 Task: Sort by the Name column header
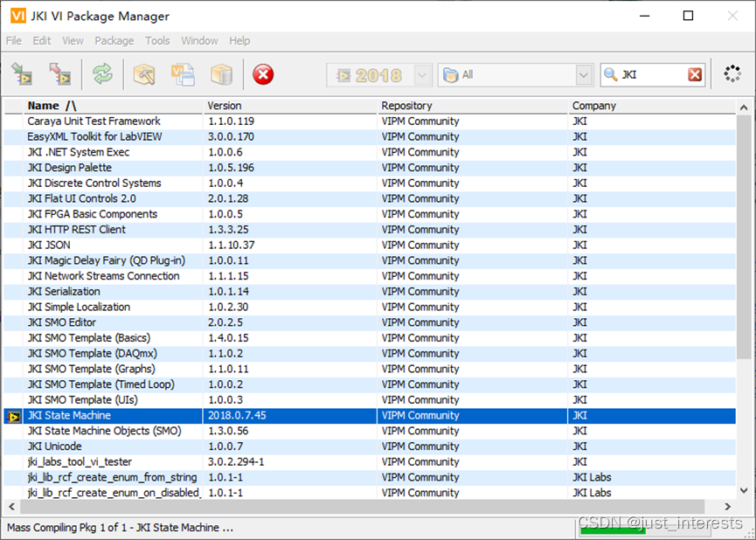114,106
